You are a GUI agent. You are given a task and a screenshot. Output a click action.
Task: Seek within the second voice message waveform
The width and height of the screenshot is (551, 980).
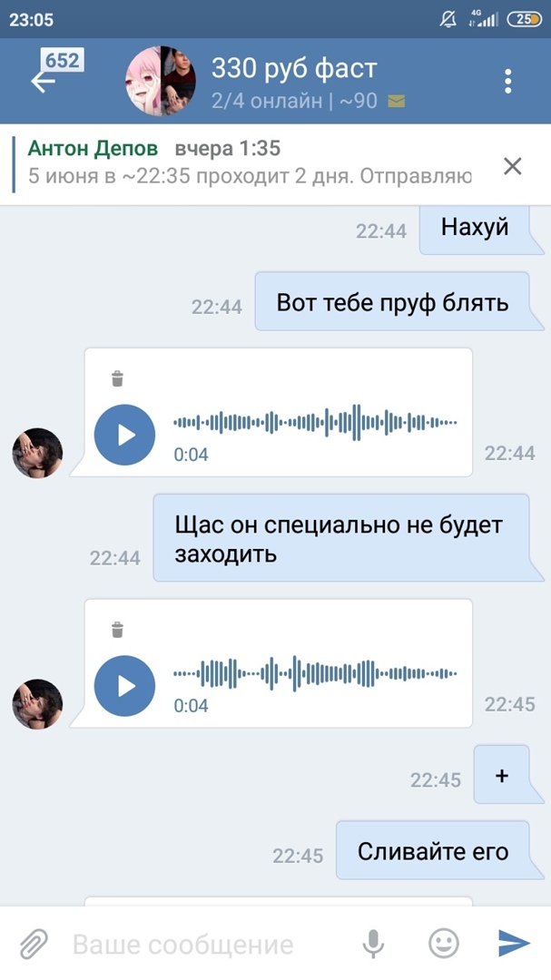(315, 673)
